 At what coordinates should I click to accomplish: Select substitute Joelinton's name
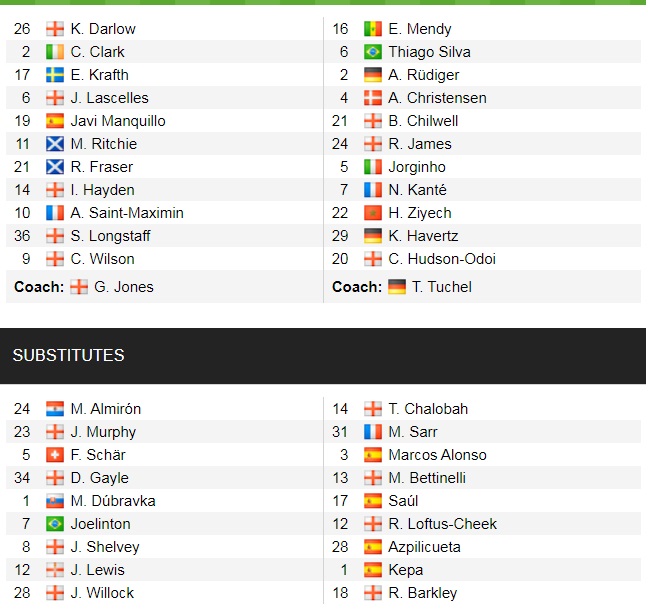coord(100,524)
